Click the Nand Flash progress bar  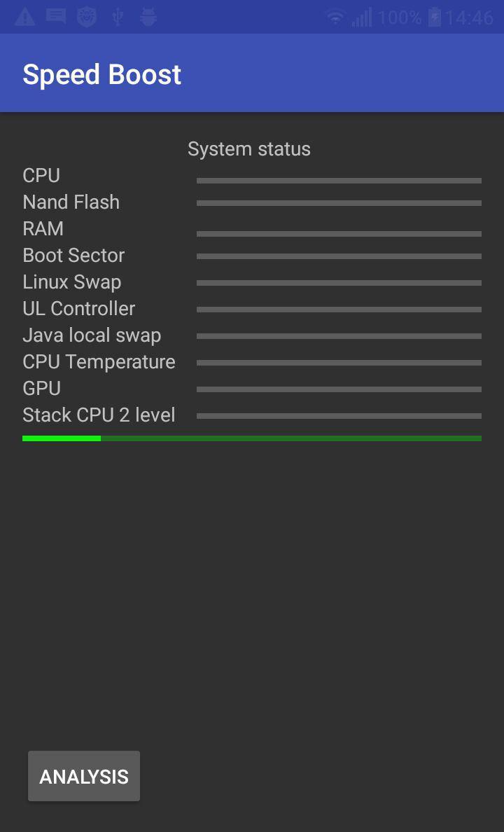pos(339,202)
